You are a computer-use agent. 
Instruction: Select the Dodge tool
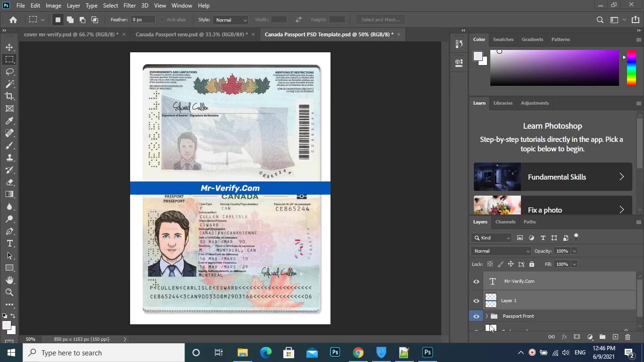coord(9,219)
